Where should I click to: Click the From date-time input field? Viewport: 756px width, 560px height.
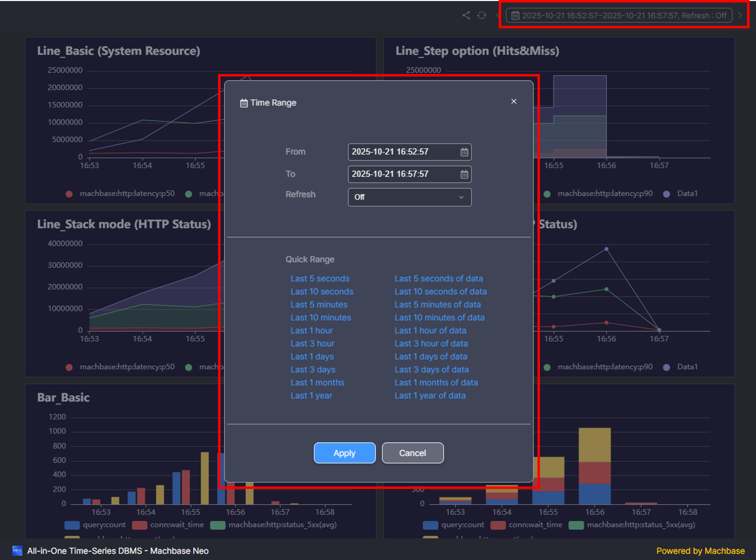tap(402, 152)
